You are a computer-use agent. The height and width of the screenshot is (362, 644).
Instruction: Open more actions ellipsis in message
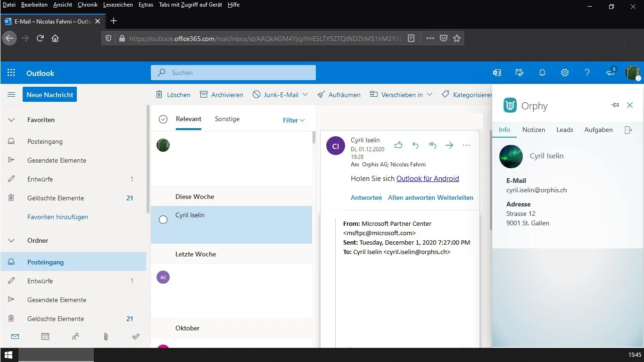[466, 145]
